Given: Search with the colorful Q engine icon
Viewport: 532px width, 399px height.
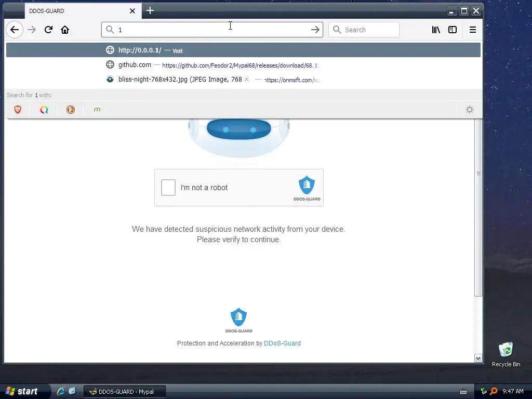Looking at the screenshot, I should [44, 110].
